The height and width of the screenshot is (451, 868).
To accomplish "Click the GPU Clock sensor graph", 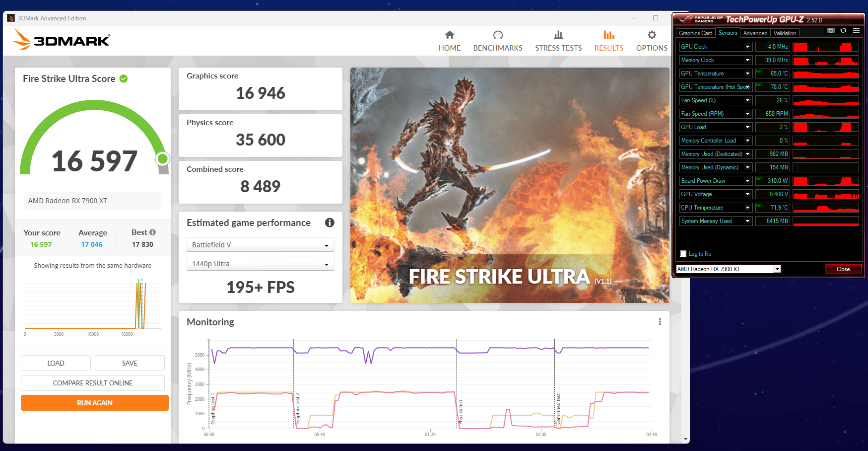I will 826,47.
